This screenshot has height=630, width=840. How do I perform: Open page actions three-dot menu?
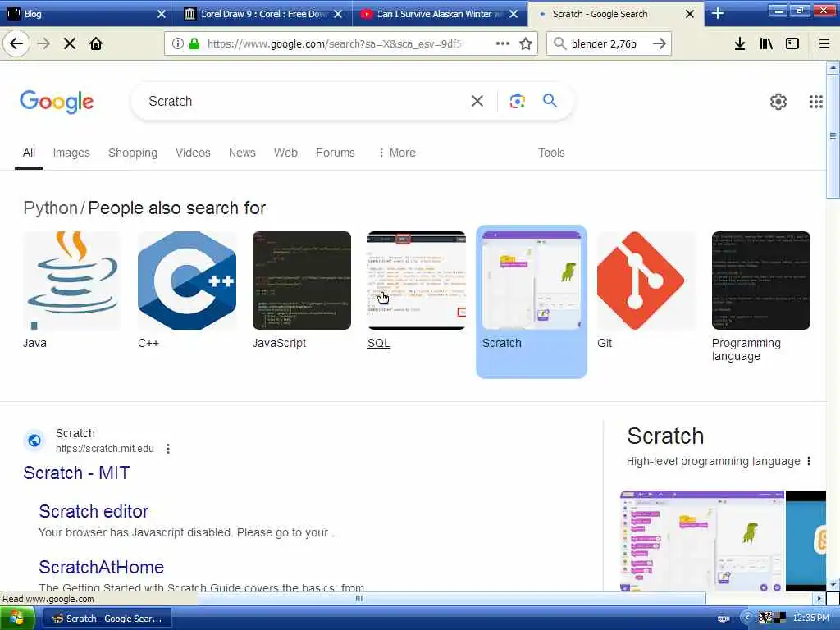tap(503, 43)
